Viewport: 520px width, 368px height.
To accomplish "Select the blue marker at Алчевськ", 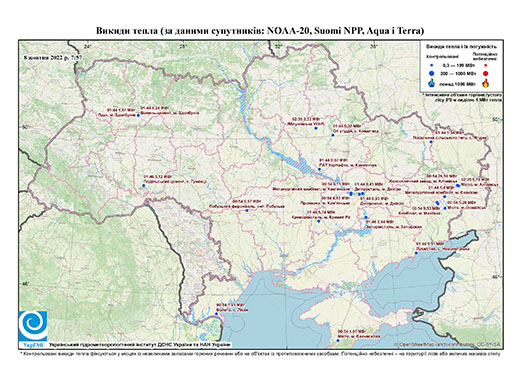I will [458, 185].
